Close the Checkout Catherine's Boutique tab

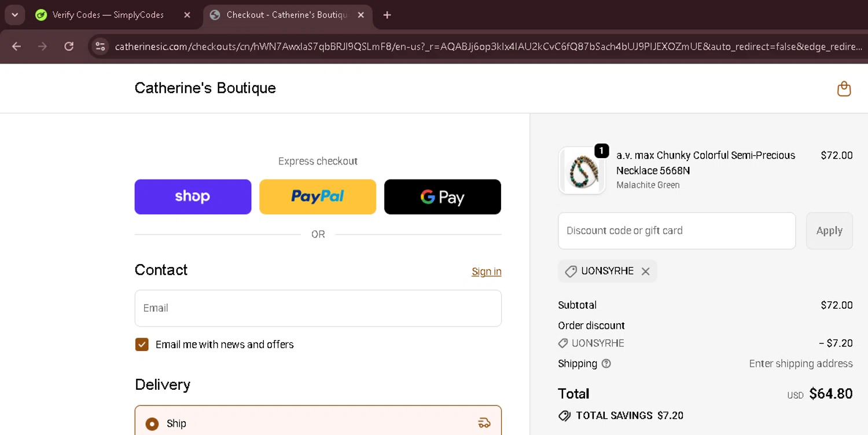(x=361, y=15)
